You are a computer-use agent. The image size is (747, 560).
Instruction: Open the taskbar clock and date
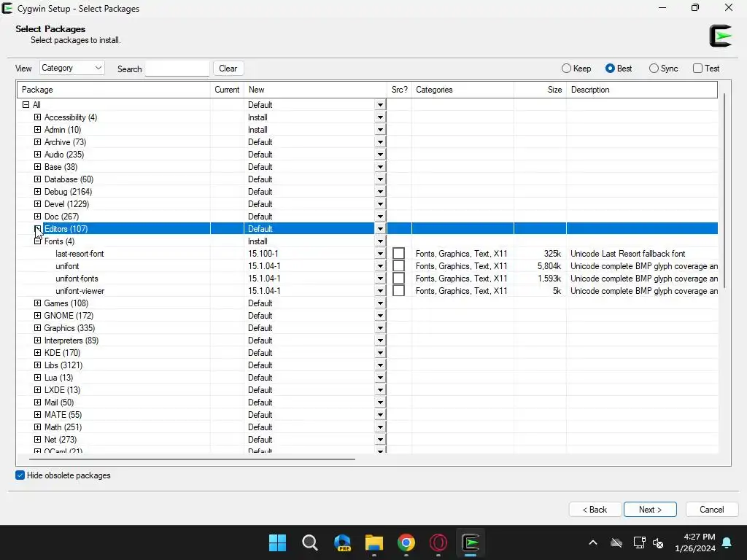pyautogui.click(x=695, y=542)
